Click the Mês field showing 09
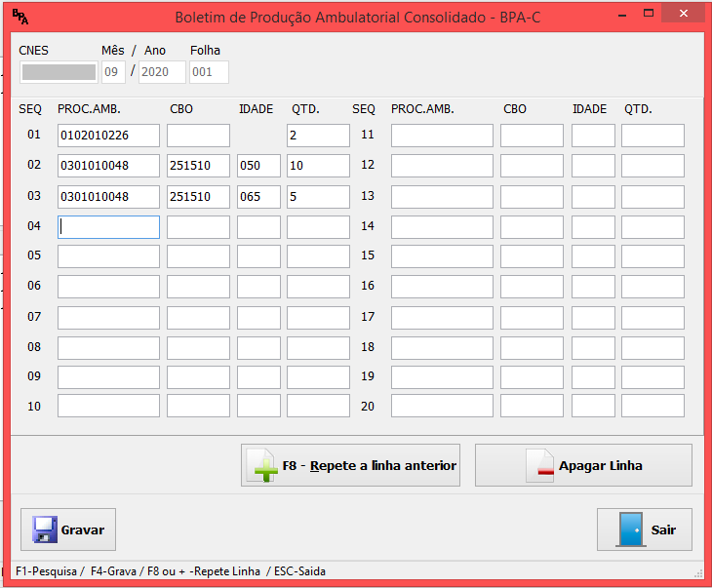 pyautogui.click(x=113, y=72)
